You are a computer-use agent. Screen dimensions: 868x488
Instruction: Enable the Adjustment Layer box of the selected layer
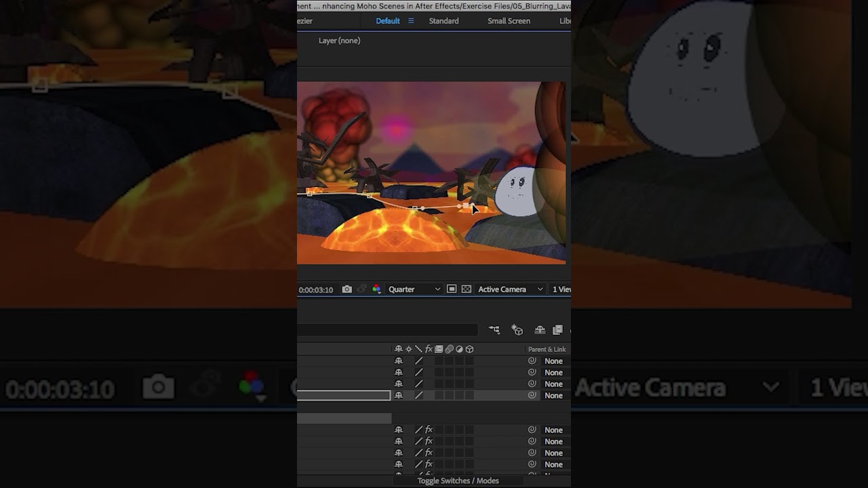[x=459, y=395]
